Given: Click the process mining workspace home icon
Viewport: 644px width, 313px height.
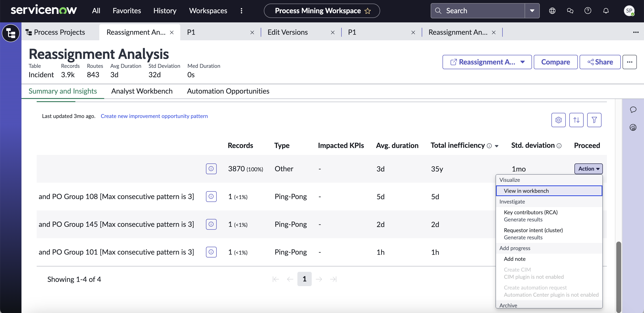Looking at the screenshot, I should [x=11, y=33].
